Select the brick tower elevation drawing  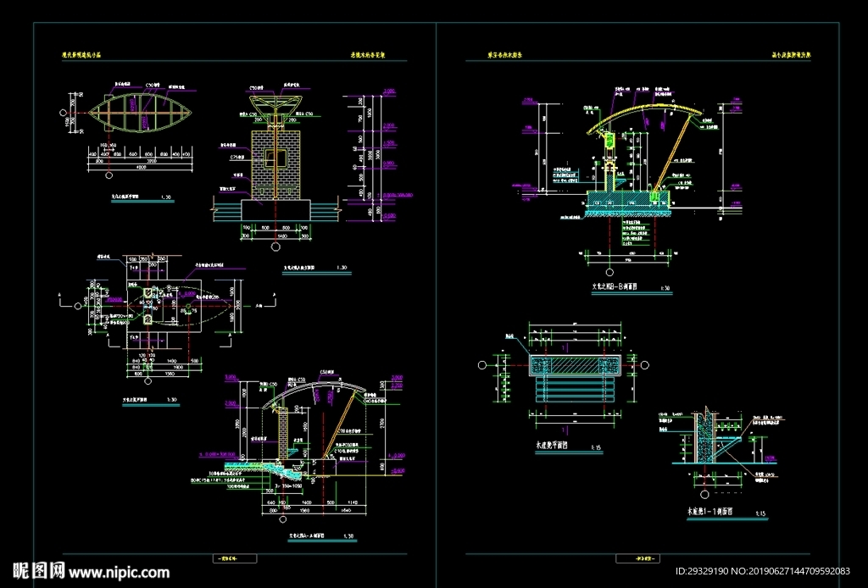tap(275, 155)
